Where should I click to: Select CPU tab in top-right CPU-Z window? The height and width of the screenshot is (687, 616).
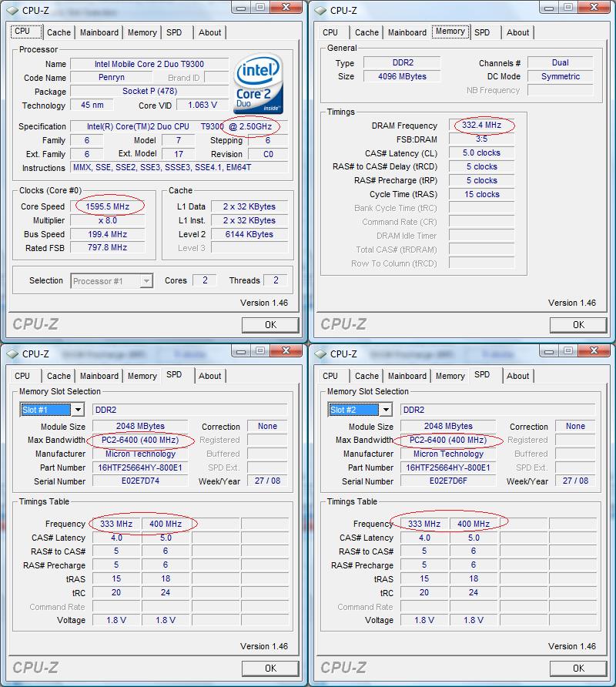[330, 32]
